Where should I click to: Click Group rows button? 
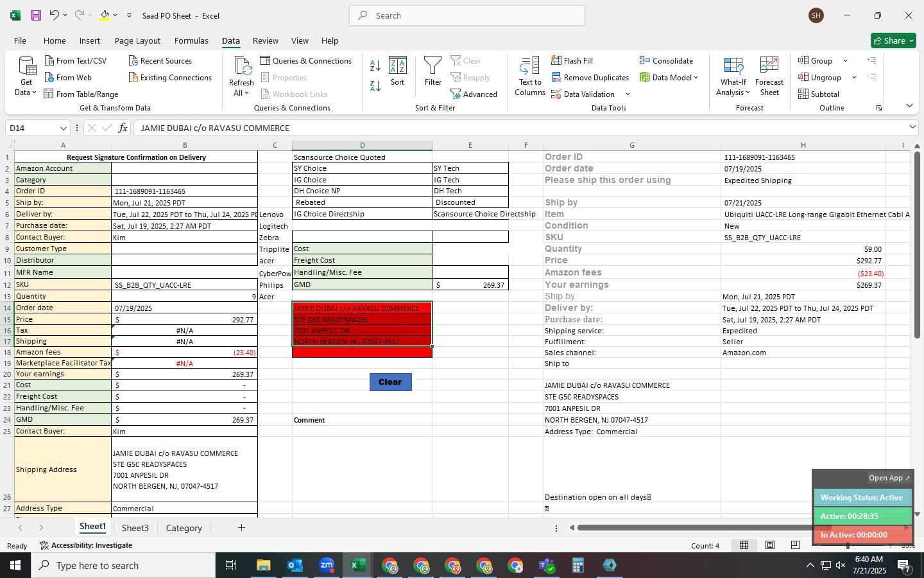816,60
